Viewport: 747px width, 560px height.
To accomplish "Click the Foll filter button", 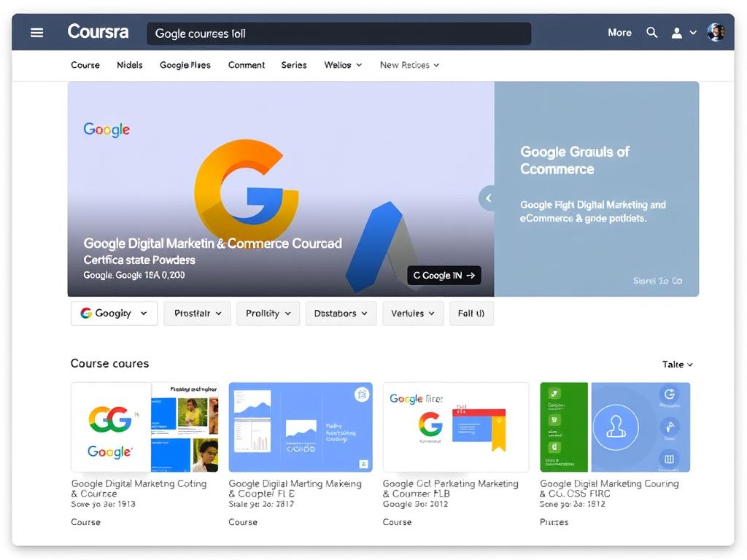I will [472, 314].
